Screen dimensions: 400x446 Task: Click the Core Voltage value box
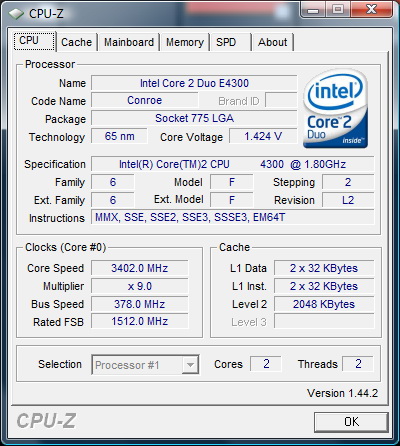tap(263, 136)
